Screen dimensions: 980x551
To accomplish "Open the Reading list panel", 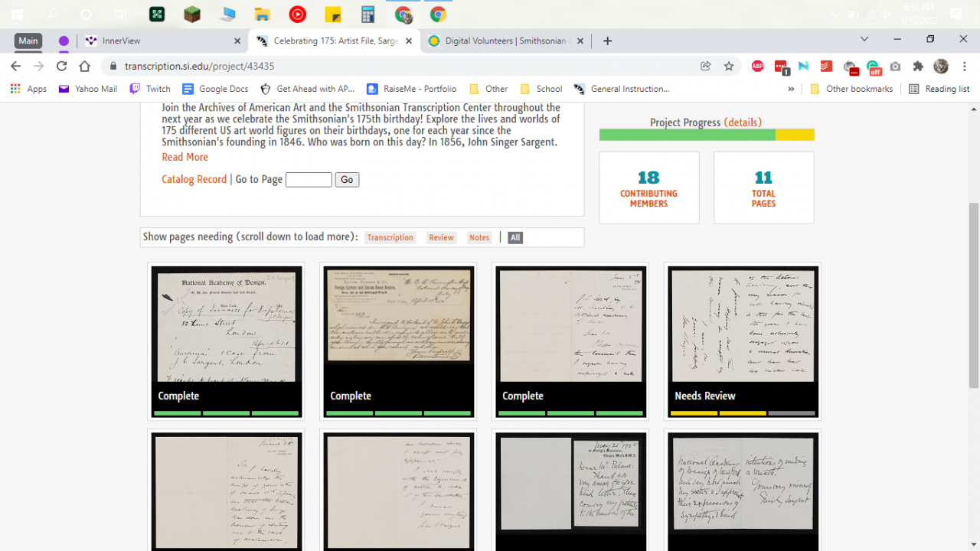I will [939, 89].
